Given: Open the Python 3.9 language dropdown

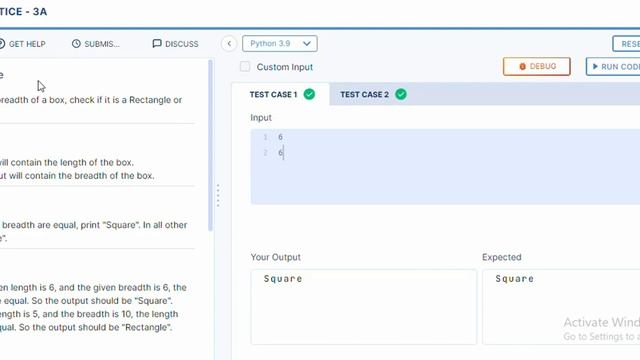Looking at the screenshot, I should (x=280, y=44).
